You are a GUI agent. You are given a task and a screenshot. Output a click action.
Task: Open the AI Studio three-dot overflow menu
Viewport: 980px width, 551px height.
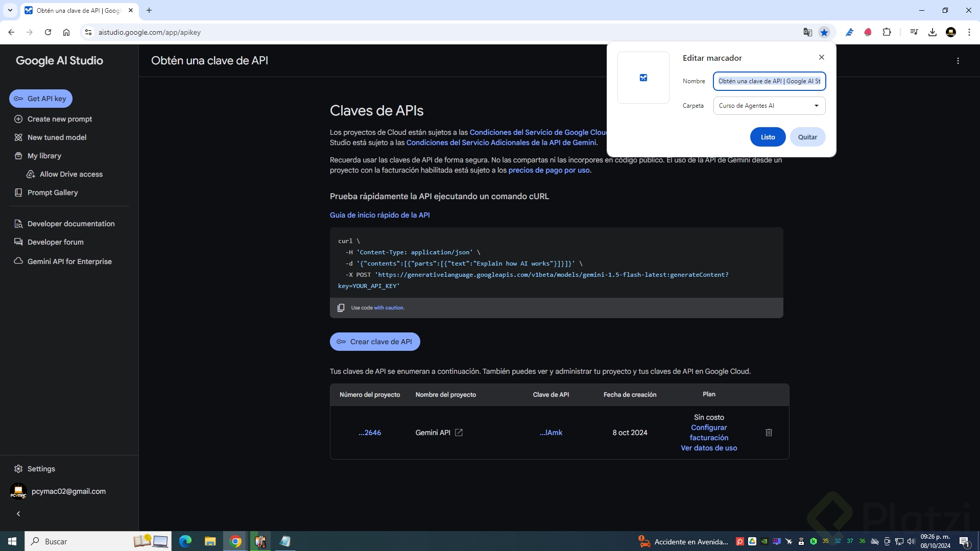click(958, 61)
